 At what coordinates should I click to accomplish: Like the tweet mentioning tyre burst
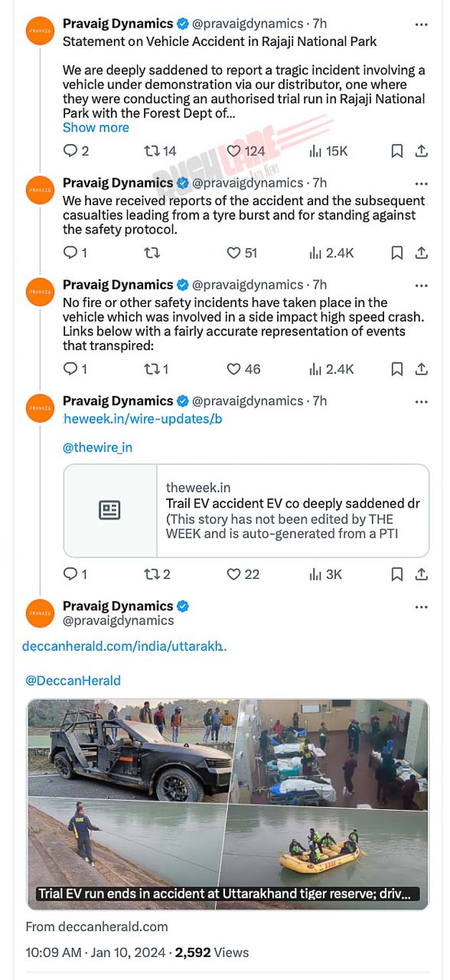tap(234, 253)
